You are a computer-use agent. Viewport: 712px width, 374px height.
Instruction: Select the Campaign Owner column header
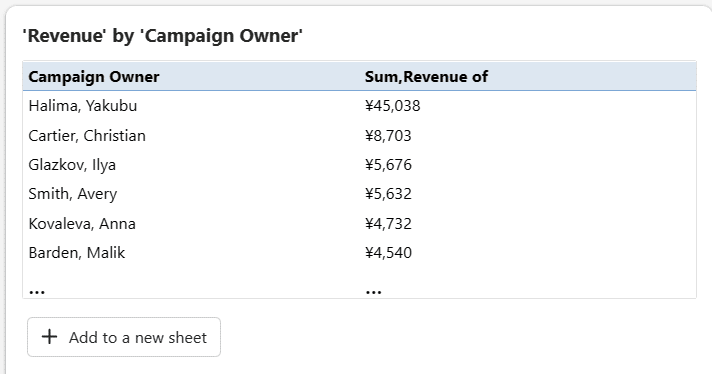[94, 77]
